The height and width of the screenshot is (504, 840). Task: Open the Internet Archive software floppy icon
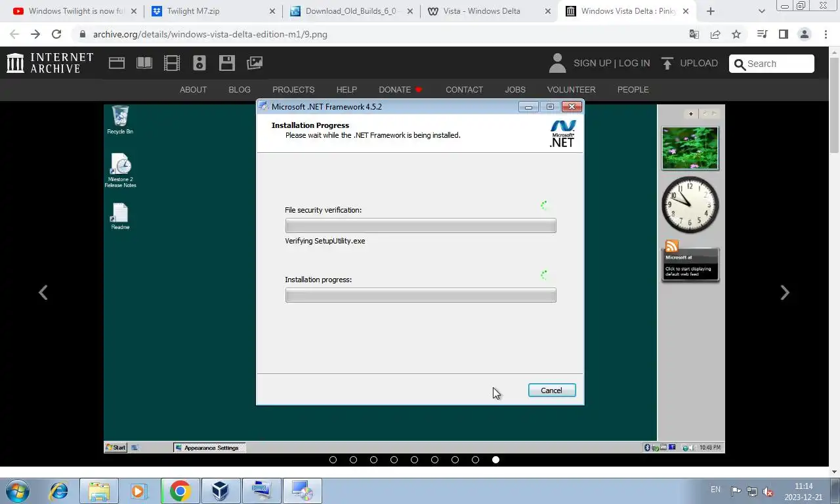pyautogui.click(x=227, y=63)
